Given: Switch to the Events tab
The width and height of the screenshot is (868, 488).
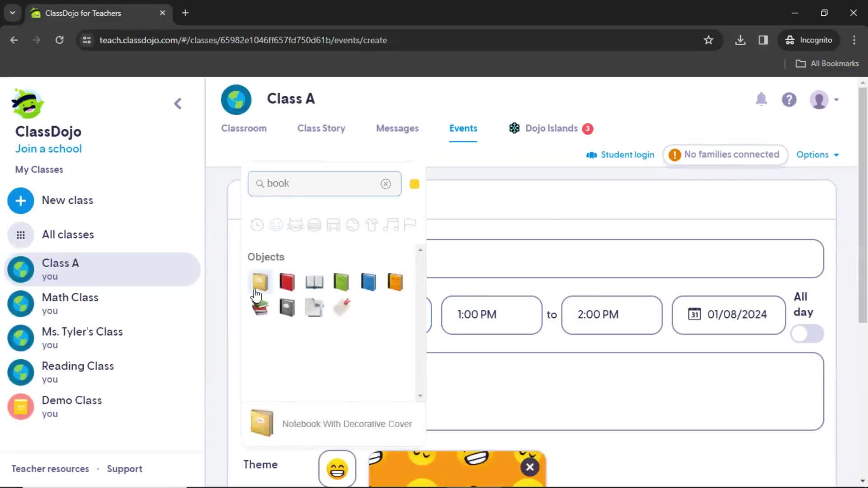Looking at the screenshot, I should point(463,128).
